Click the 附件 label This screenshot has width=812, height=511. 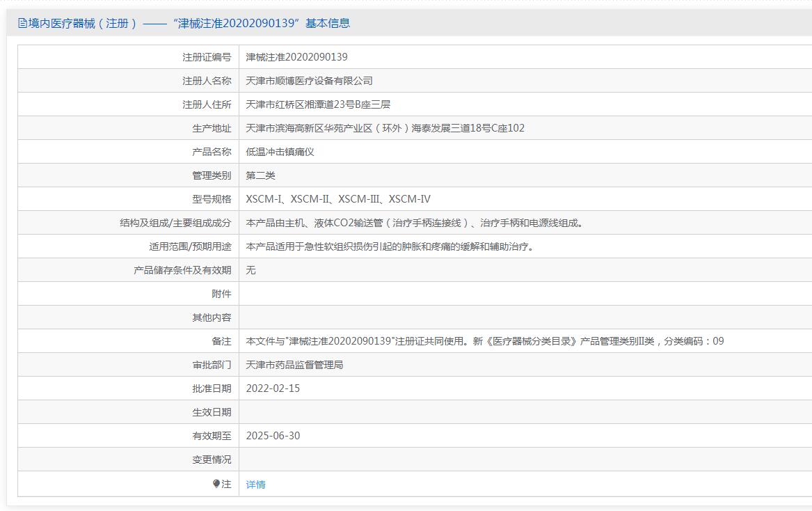coord(222,294)
